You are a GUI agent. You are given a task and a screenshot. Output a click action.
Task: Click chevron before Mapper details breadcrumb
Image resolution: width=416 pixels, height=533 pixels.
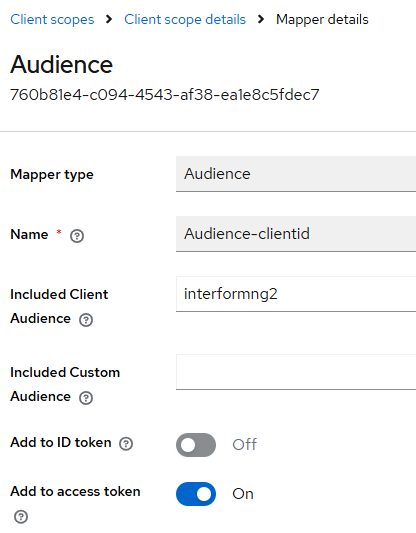[261, 19]
